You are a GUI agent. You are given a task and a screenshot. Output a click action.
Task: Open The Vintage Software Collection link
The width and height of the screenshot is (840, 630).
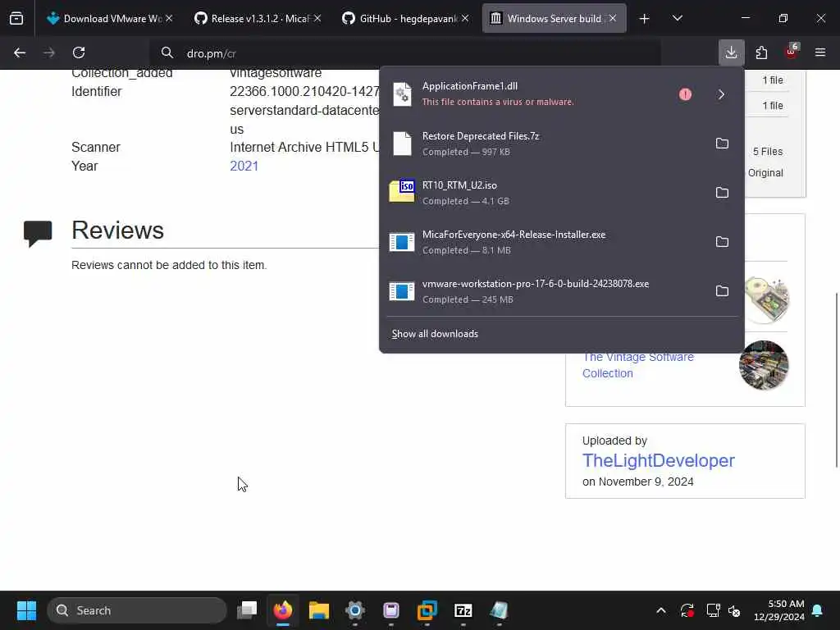[x=637, y=365]
